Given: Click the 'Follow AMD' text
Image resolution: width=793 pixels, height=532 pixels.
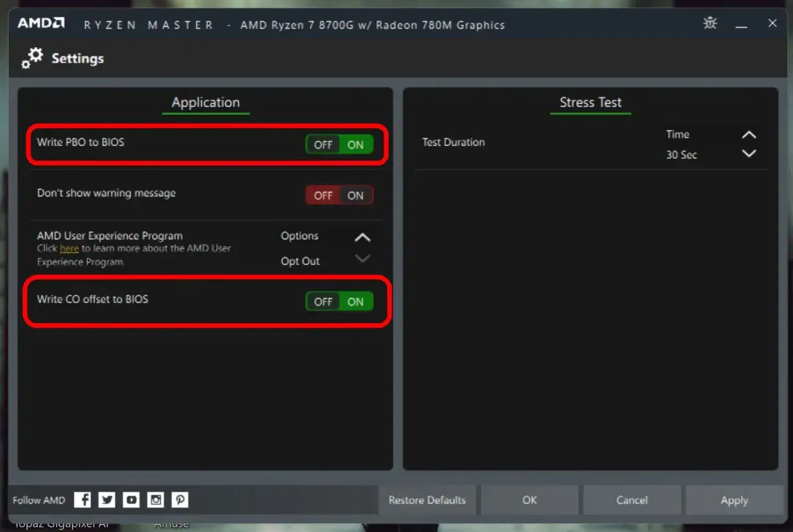Looking at the screenshot, I should [x=38, y=500].
